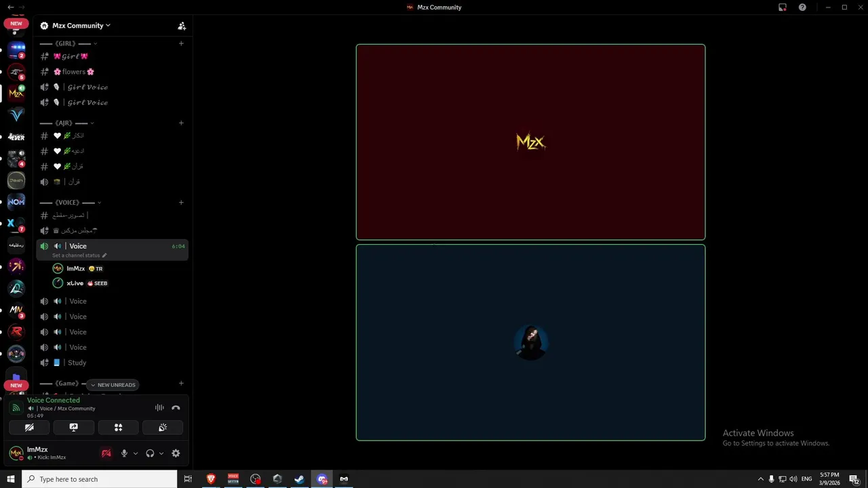Viewport: 868px width, 488px height.
Task: Click the red crossed-out camera icon by mic
Action: tap(106, 453)
